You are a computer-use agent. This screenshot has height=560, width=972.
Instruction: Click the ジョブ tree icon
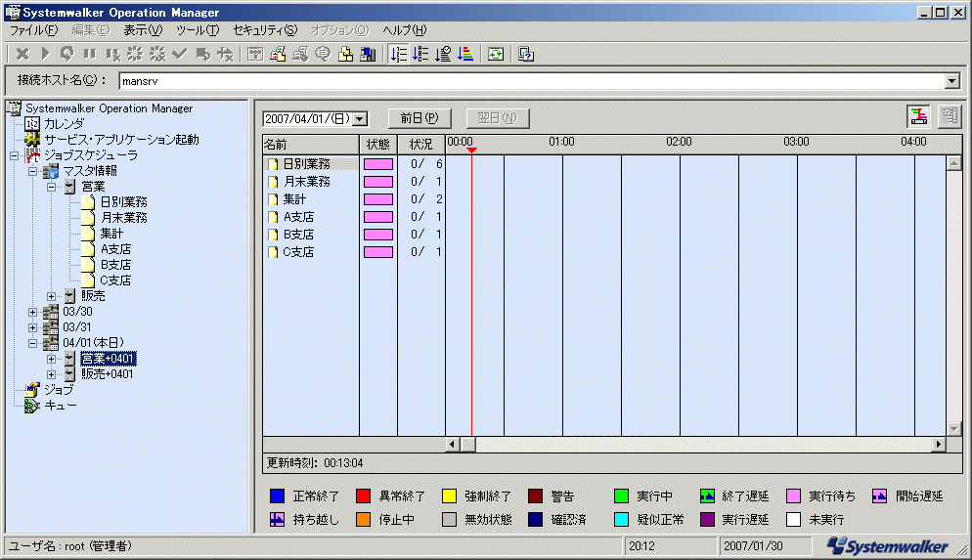(32, 390)
